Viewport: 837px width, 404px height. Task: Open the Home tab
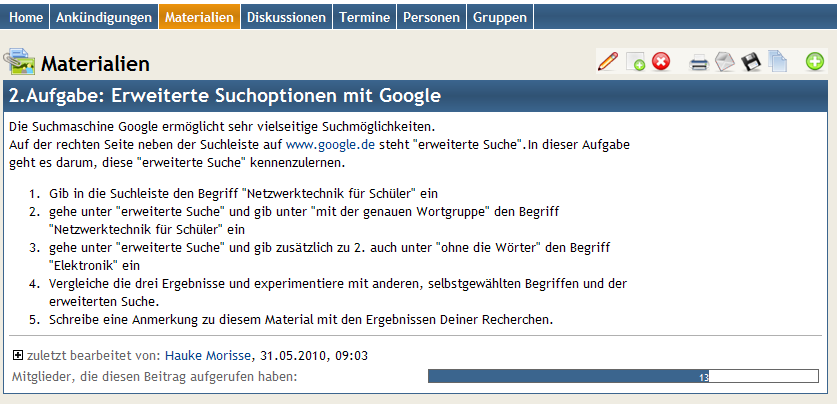point(26,17)
